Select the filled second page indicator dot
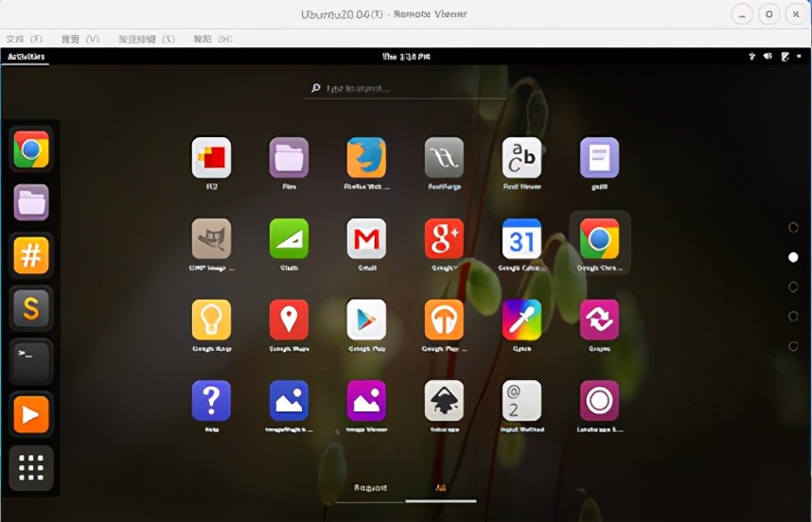Screen dimensions: 812x522 point(793,257)
